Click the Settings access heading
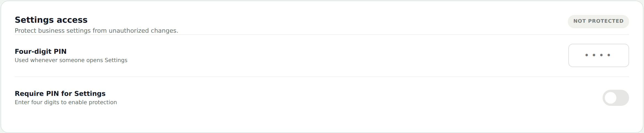 (51, 20)
